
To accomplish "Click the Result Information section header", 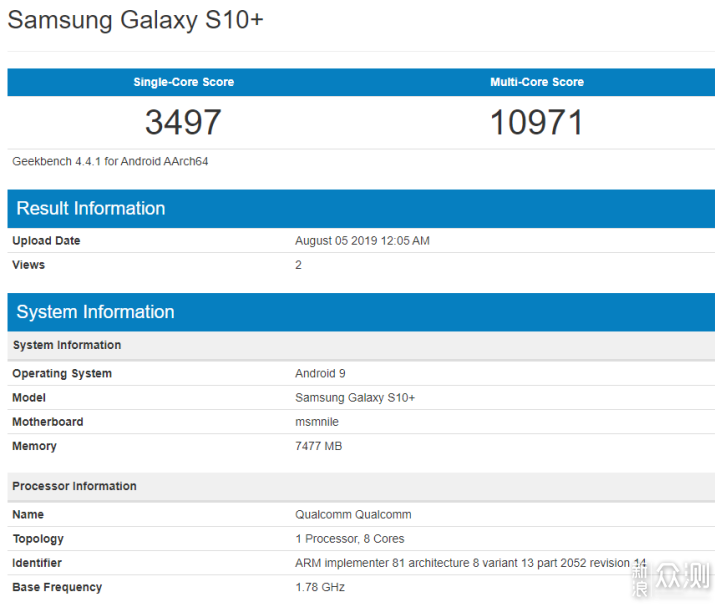I will coord(91,208).
